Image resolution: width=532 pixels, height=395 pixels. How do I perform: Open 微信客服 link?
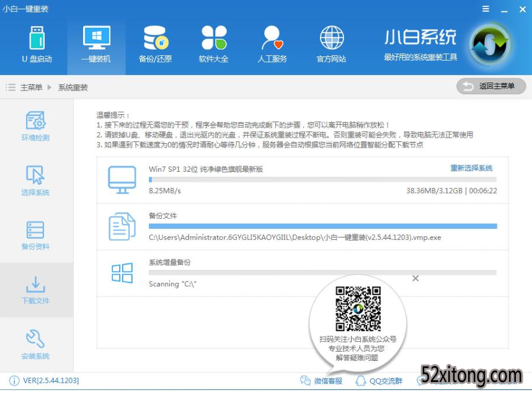click(x=321, y=381)
